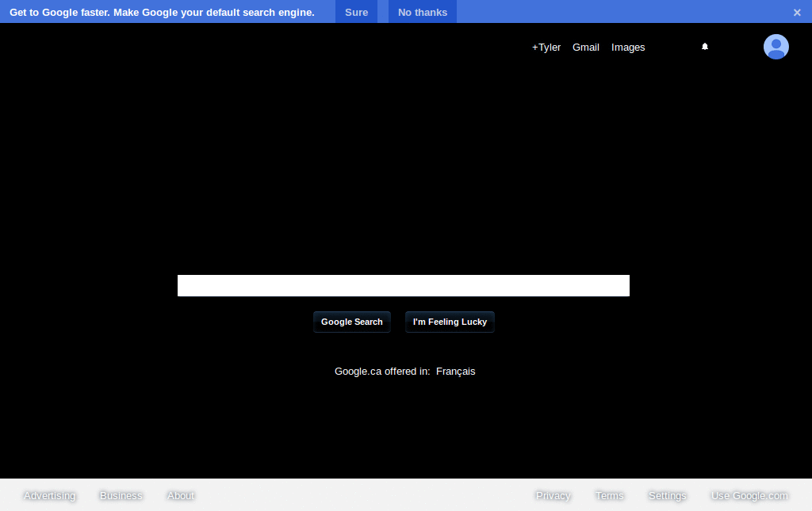Switch language to Français
The width and height of the screenshot is (812, 511).
click(x=455, y=372)
